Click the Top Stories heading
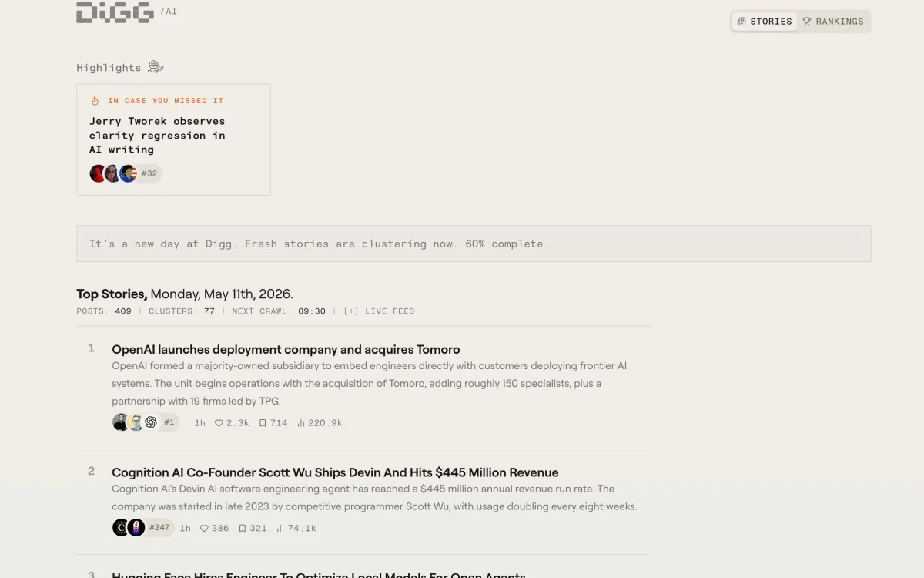The width and height of the screenshot is (924, 578). click(112, 294)
